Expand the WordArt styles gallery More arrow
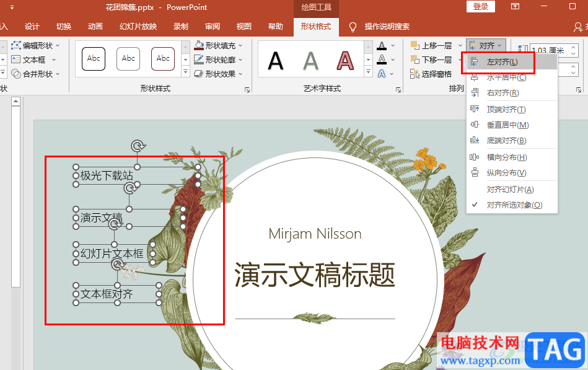 tap(369, 71)
